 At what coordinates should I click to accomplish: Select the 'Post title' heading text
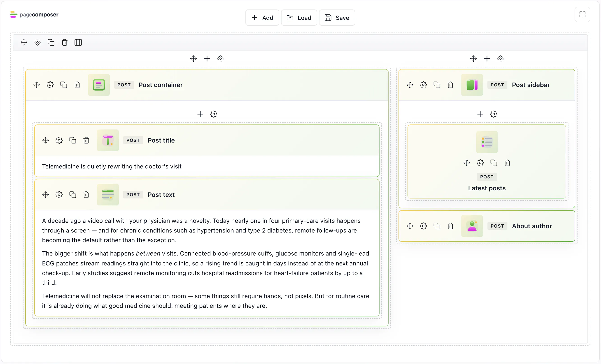coord(161,140)
